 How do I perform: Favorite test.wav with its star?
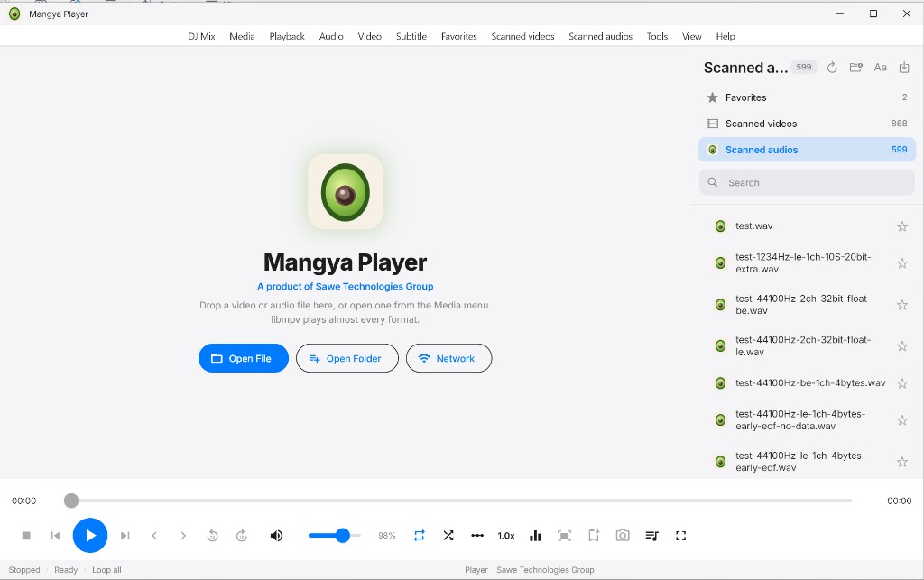tap(902, 226)
